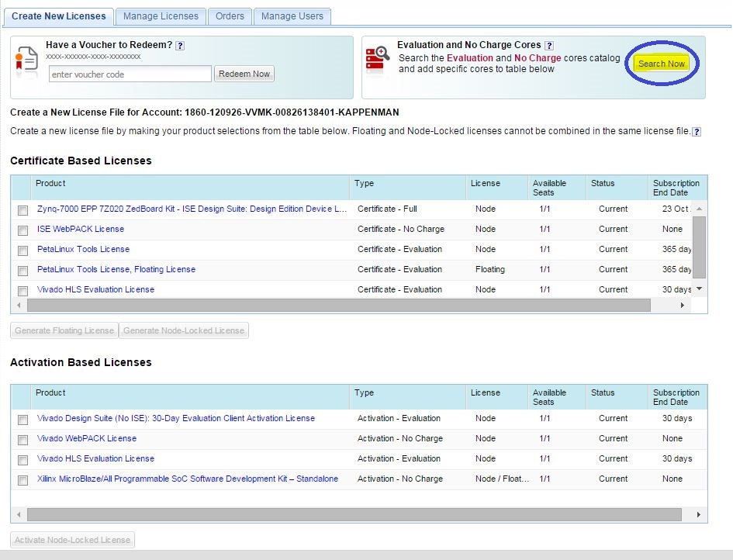Open the Manage Users tab
The width and height of the screenshot is (733, 560).
click(x=292, y=16)
